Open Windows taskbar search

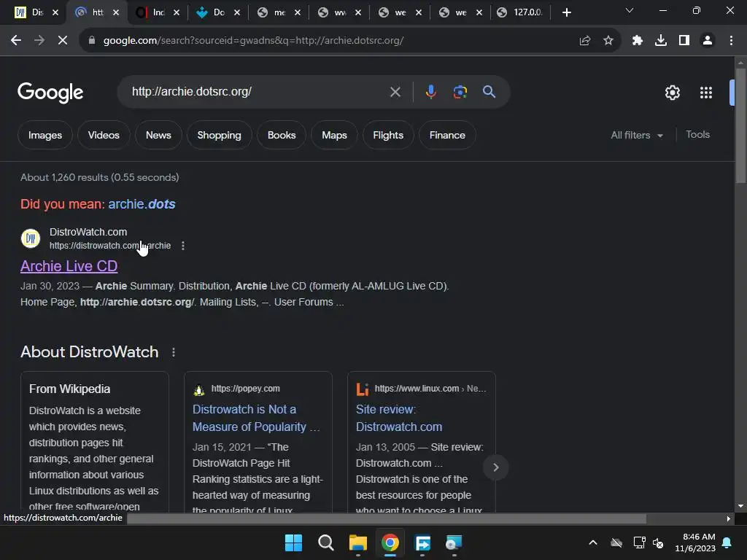pos(326,542)
